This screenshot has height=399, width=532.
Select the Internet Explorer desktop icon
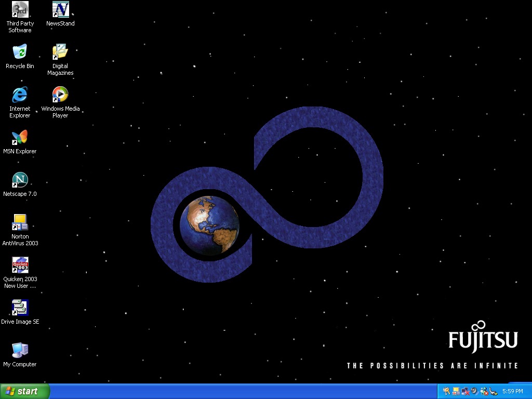(20, 95)
